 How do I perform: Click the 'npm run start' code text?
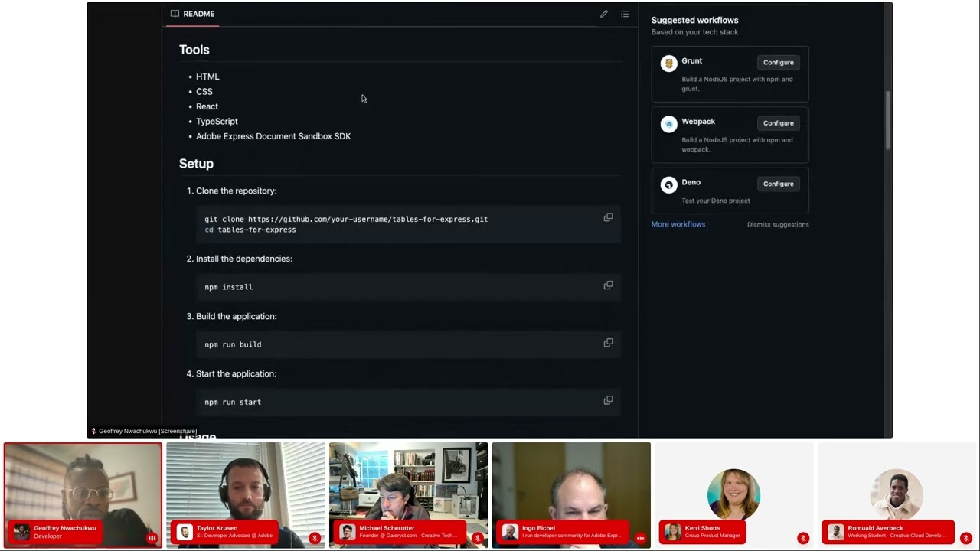(233, 402)
